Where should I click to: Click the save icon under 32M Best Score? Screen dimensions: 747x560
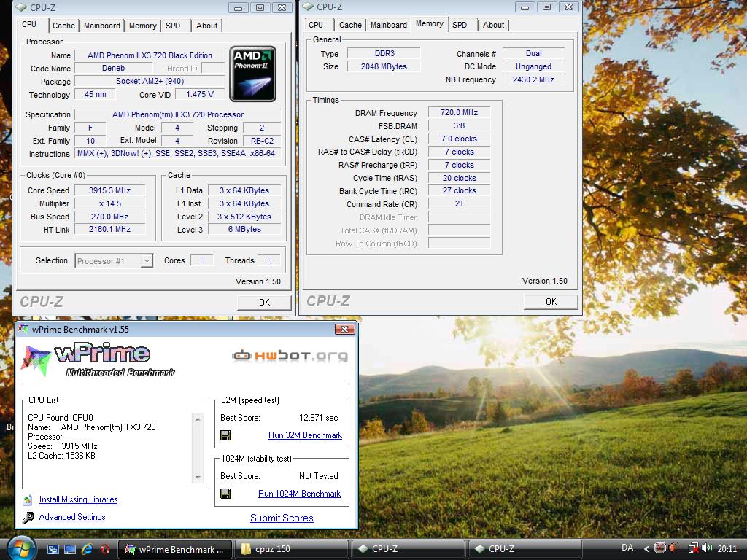click(226, 435)
